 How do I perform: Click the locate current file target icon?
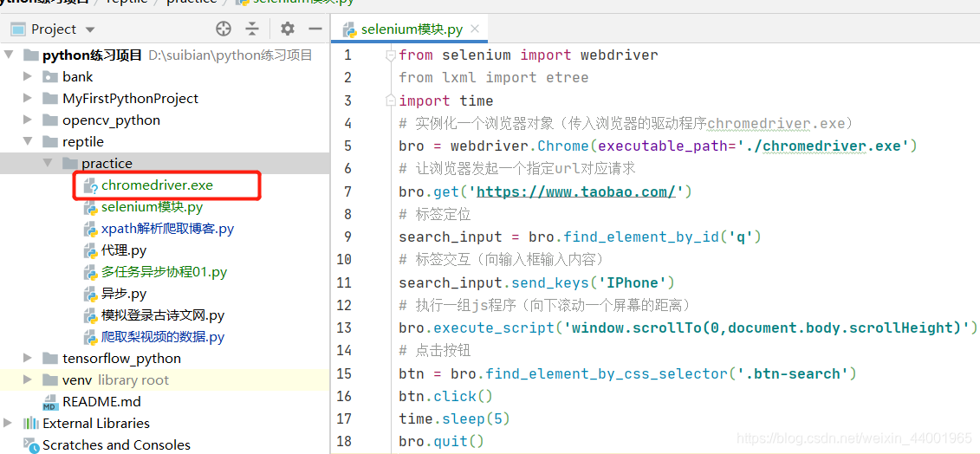coord(224,29)
